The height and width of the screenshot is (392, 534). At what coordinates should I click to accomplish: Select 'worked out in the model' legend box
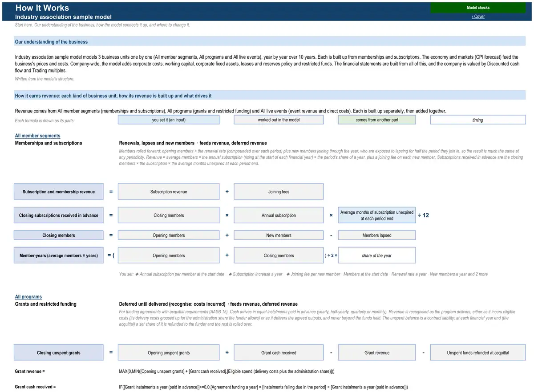point(279,120)
